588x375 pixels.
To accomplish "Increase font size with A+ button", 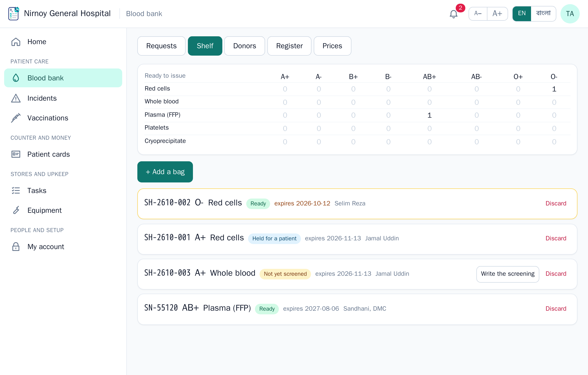I will tap(497, 13).
